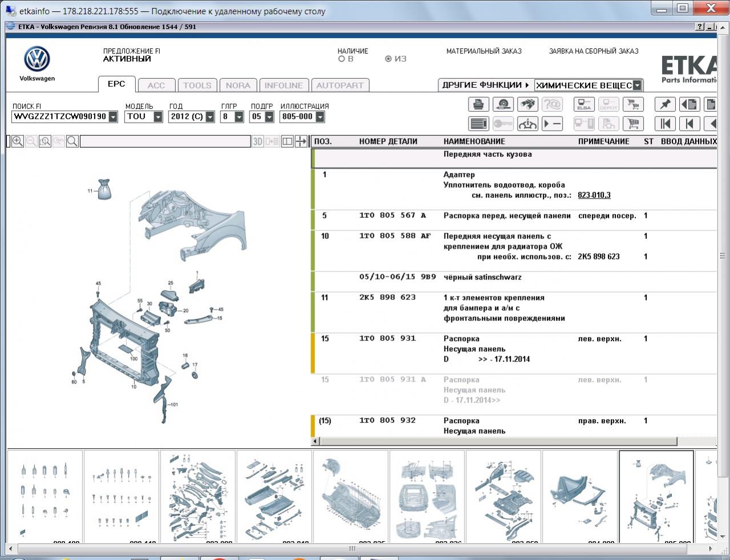This screenshot has width=730, height=560.
Task: Follow the 823-010,3 illustration link
Action: tap(594, 195)
